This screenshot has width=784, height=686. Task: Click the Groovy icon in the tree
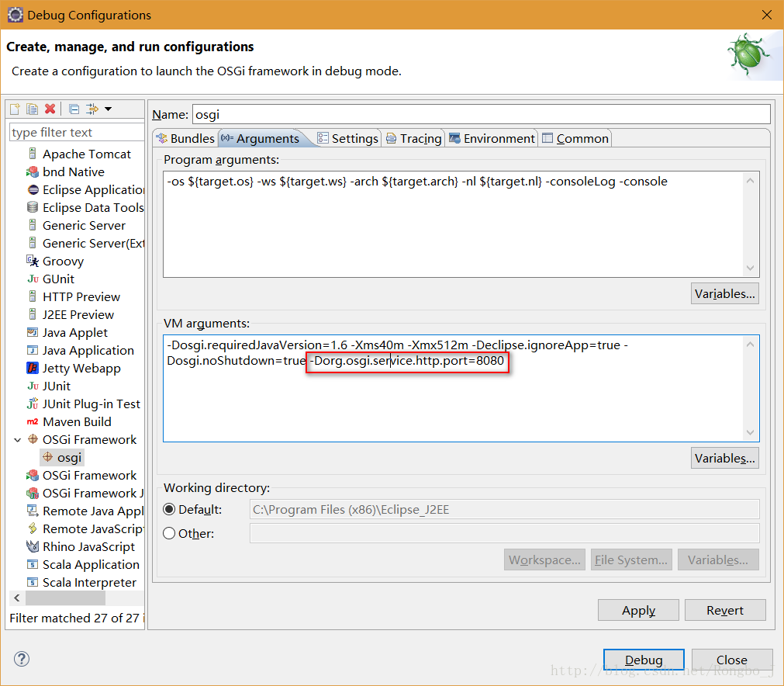[x=33, y=262]
